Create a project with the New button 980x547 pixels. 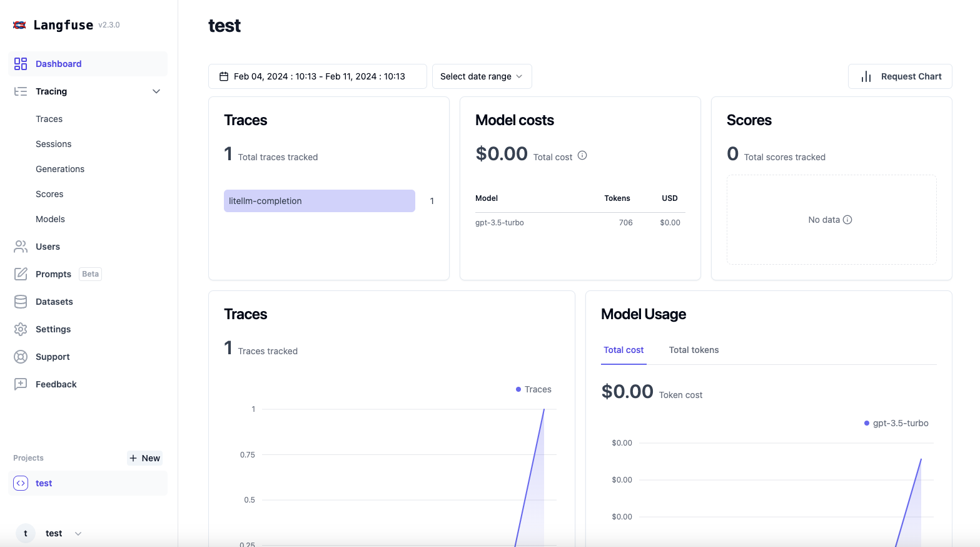pyautogui.click(x=144, y=458)
